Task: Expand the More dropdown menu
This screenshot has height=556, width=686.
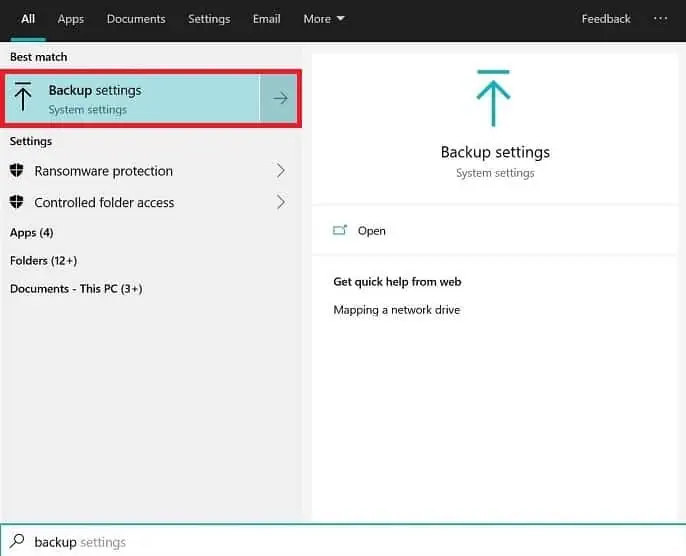Action: click(x=324, y=19)
